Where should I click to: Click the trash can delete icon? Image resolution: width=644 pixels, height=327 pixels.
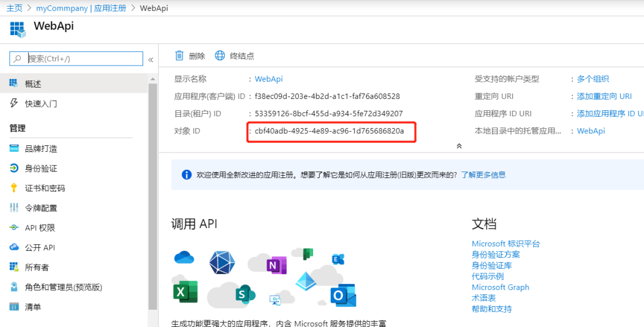(x=179, y=56)
